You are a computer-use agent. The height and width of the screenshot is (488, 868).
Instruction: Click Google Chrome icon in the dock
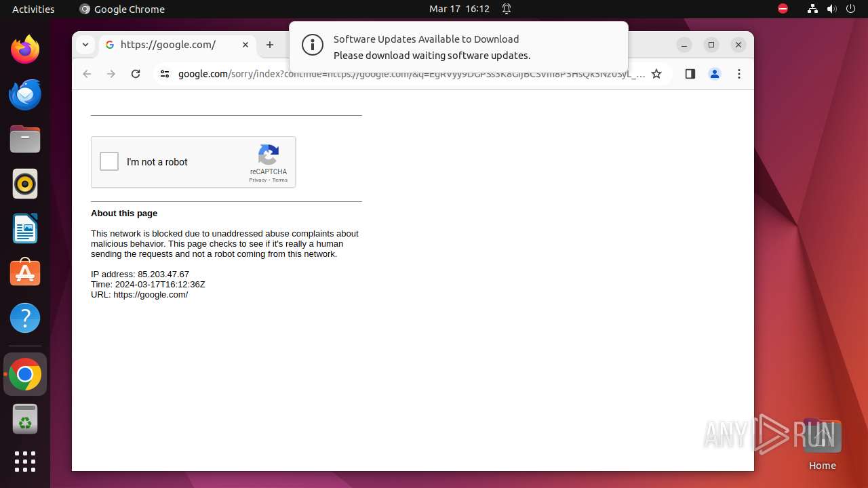(25, 374)
